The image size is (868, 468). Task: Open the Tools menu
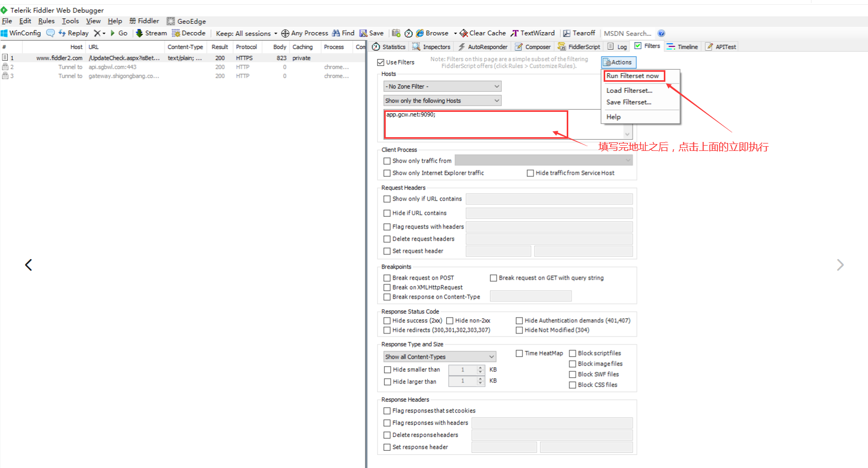tap(70, 21)
